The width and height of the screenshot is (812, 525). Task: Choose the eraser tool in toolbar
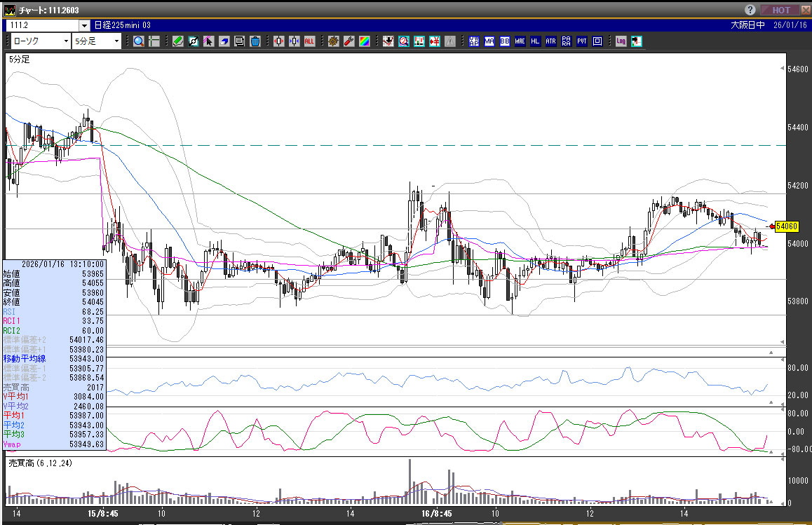pyautogui.click(x=224, y=41)
